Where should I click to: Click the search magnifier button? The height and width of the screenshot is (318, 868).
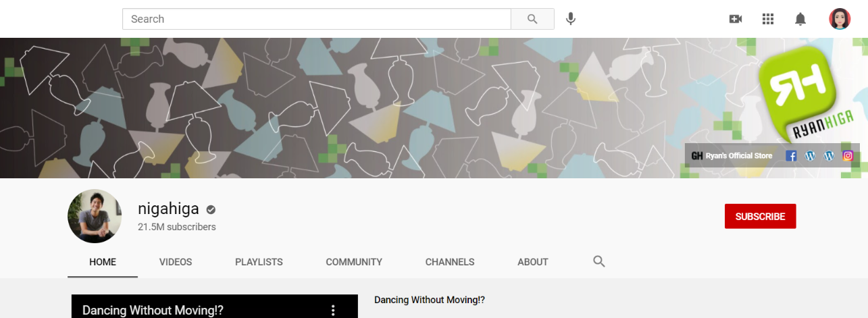point(532,19)
